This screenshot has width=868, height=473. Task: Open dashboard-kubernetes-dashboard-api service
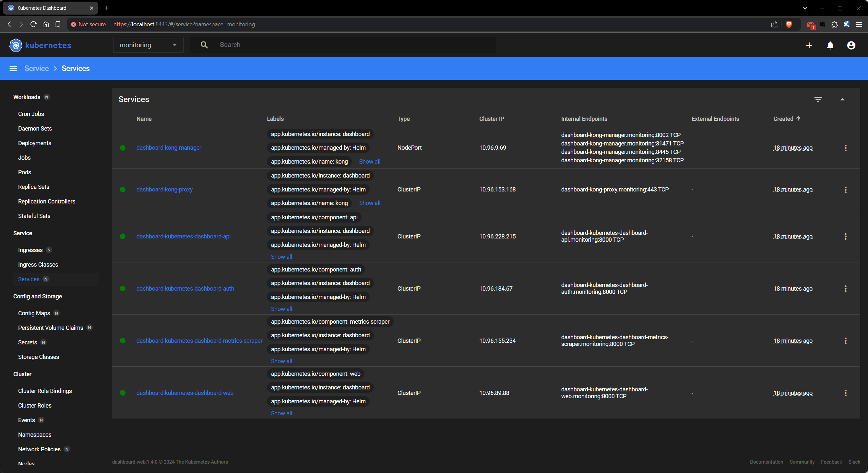tap(183, 236)
